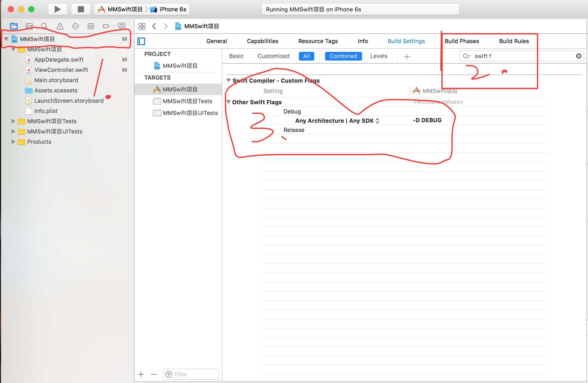Remove target with the minus button
Image resolution: width=588 pixels, height=383 pixels.
tap(154, 374)
